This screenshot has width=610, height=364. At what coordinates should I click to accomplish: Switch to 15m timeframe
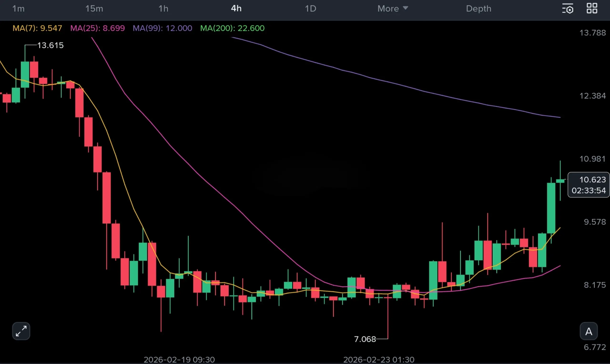(x=94, y=9)
